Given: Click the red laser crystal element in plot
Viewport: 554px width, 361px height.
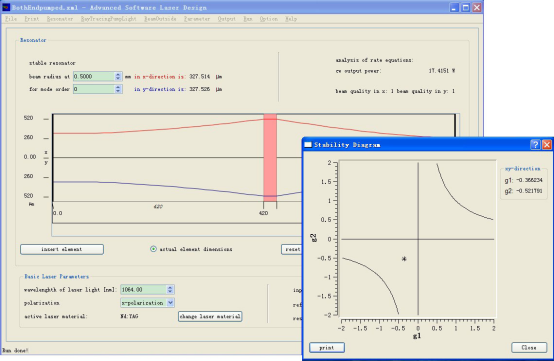Looking at the screenshot, I should [270, 158].
